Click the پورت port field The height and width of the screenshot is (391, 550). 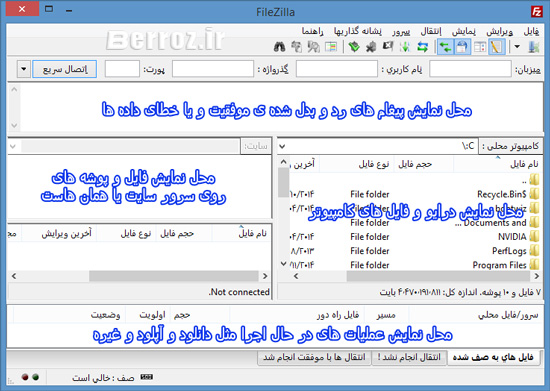[122, 69]
